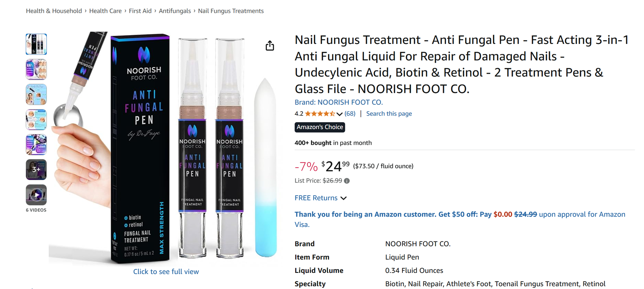Click the Search this page link
Image resolution: width=644 pixels, height=289 pixels.
coord(389,114)
